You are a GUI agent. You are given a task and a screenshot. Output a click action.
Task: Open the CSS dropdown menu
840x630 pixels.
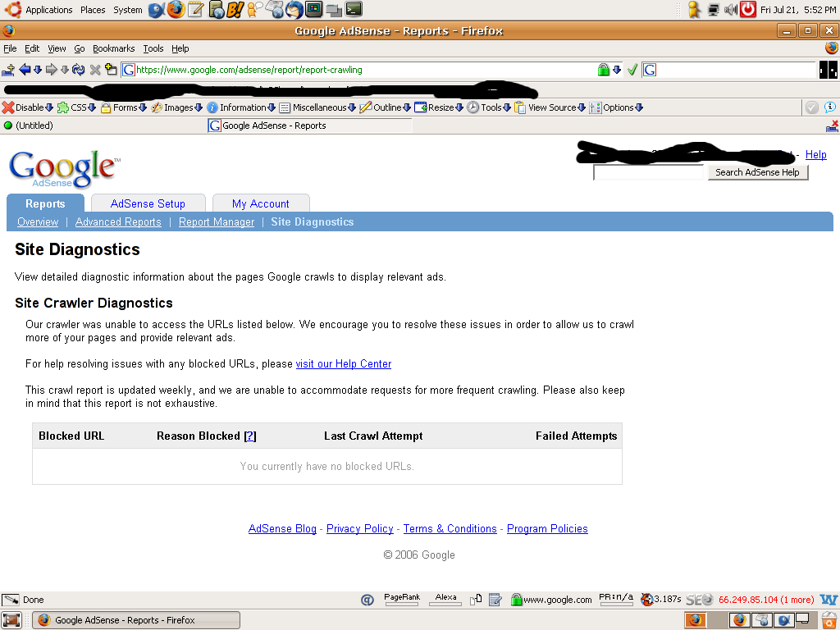pyautogui.click(x=76, y=107)
